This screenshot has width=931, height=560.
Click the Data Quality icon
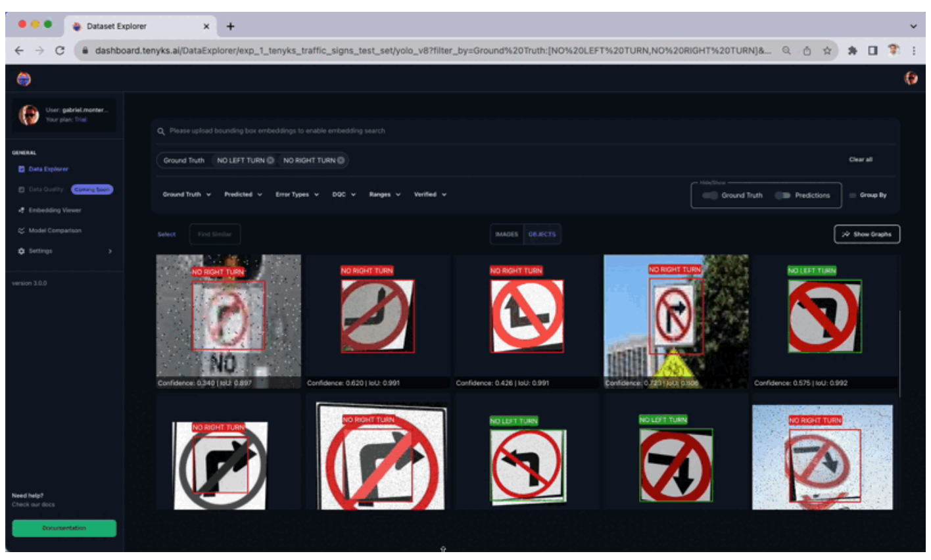(x=22, y=189)
